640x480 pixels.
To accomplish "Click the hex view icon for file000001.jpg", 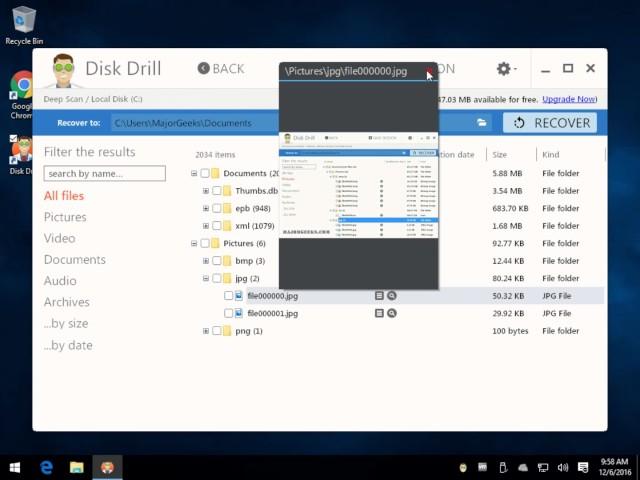I will [x=379, y=313].
